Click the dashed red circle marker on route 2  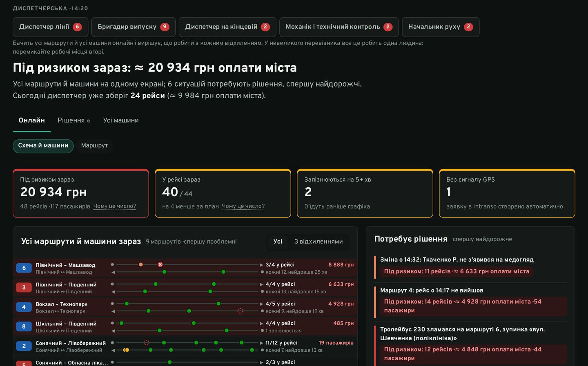point(146,343)
